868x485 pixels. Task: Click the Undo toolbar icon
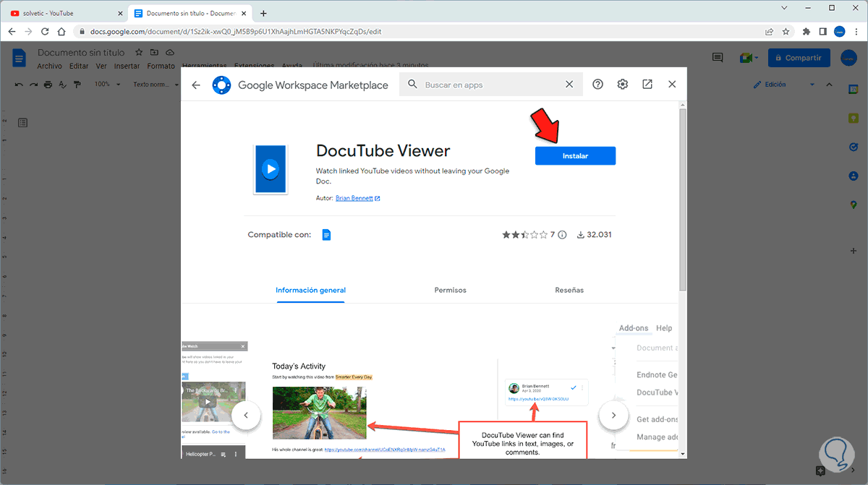[x=20, y=85]
